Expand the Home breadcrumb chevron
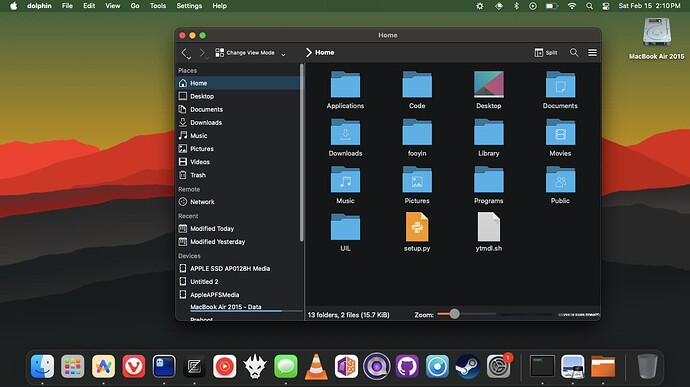The height and width of the screenshot is (387, 690). 308,52
